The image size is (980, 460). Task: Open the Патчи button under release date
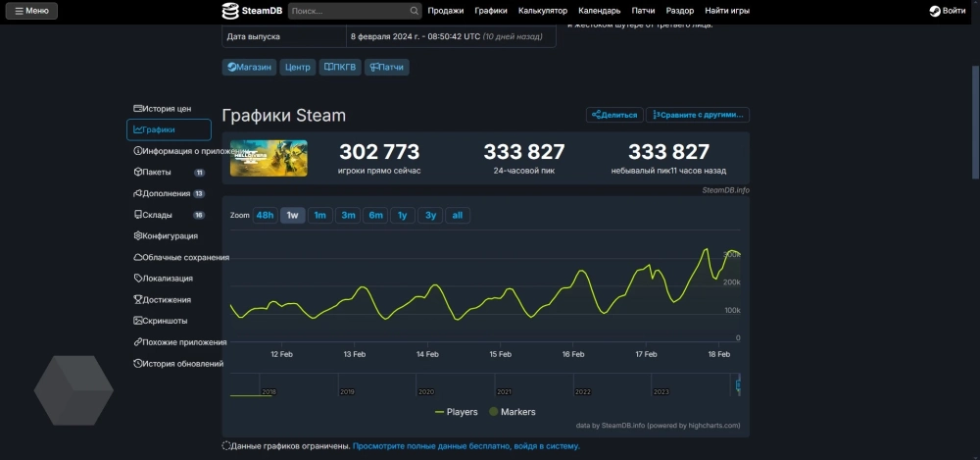point(386,68)
